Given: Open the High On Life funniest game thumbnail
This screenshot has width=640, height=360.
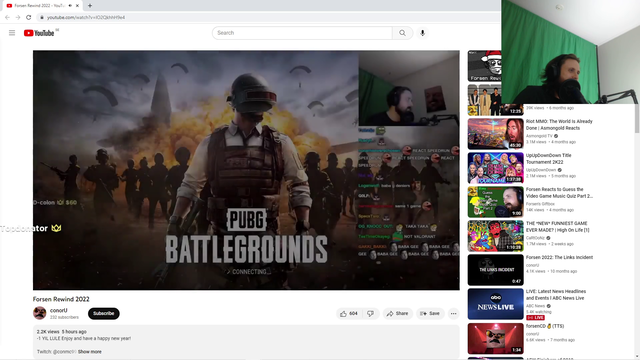Looking at the screenshot, I should 496,236.
